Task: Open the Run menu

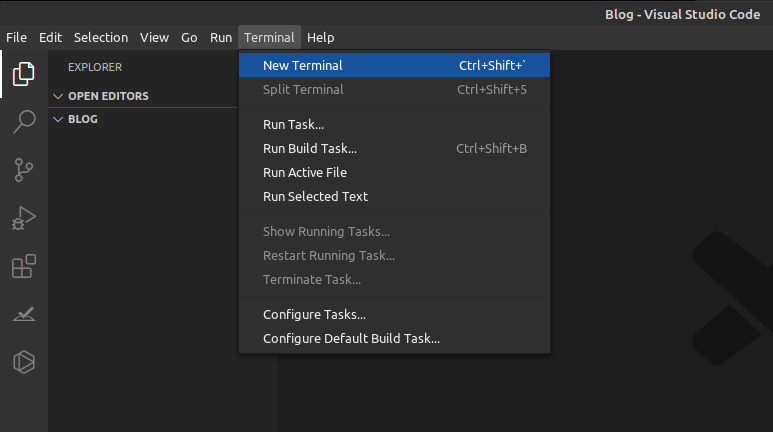Action: (221, 37)
